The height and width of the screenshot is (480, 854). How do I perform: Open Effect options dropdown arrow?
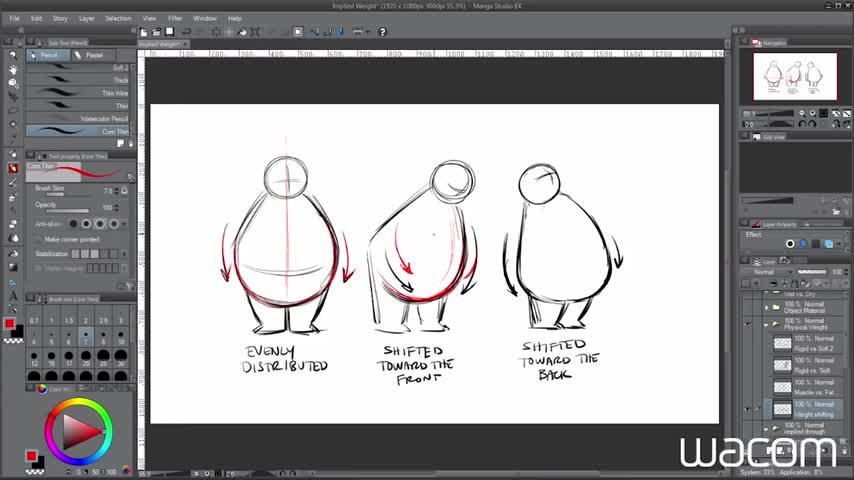839,244
